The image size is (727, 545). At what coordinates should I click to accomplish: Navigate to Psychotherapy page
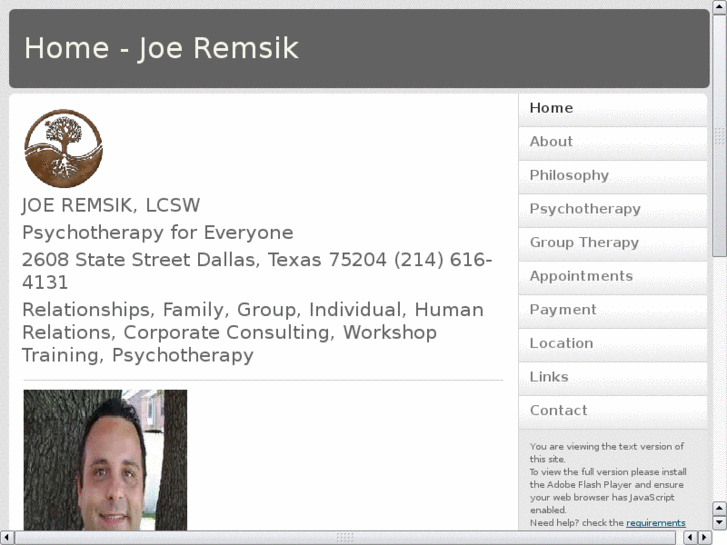point(612,210)
